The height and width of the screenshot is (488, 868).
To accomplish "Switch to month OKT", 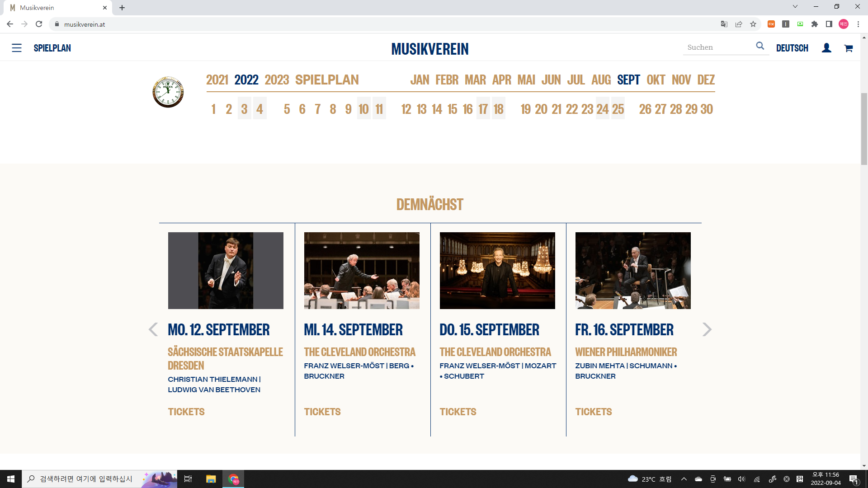I will click(x=656, y=80).
